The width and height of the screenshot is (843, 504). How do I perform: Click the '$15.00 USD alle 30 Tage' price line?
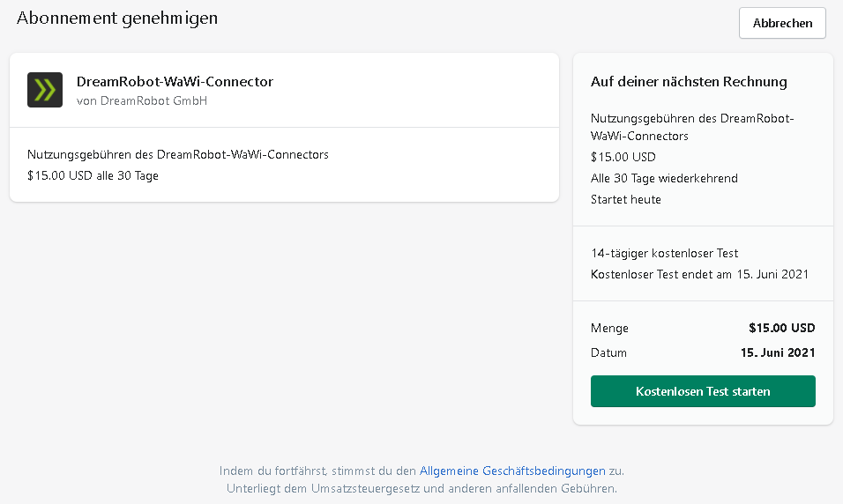(x=93, y=175)
